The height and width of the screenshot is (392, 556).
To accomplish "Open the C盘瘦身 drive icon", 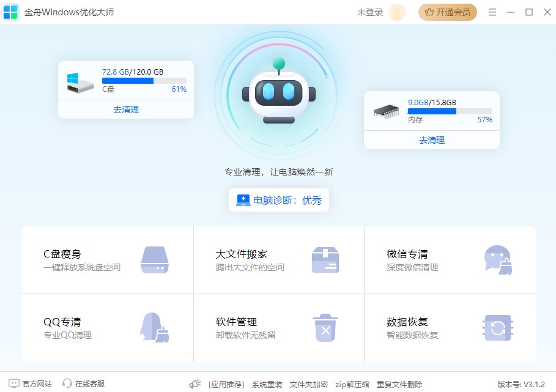I will (x=155, y=259).
